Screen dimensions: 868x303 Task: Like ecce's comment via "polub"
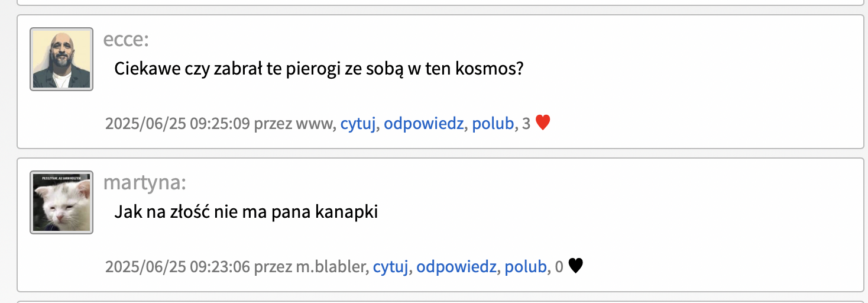click(493, 124)
